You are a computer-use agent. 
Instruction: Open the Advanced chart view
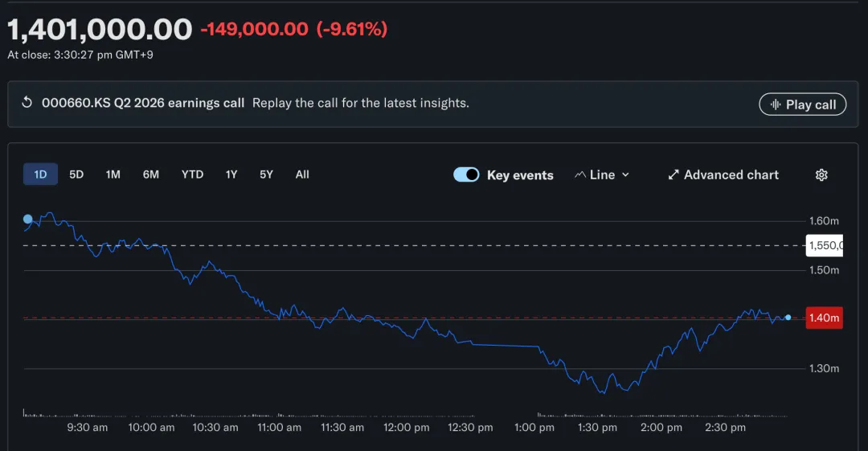tap(723, 175)
